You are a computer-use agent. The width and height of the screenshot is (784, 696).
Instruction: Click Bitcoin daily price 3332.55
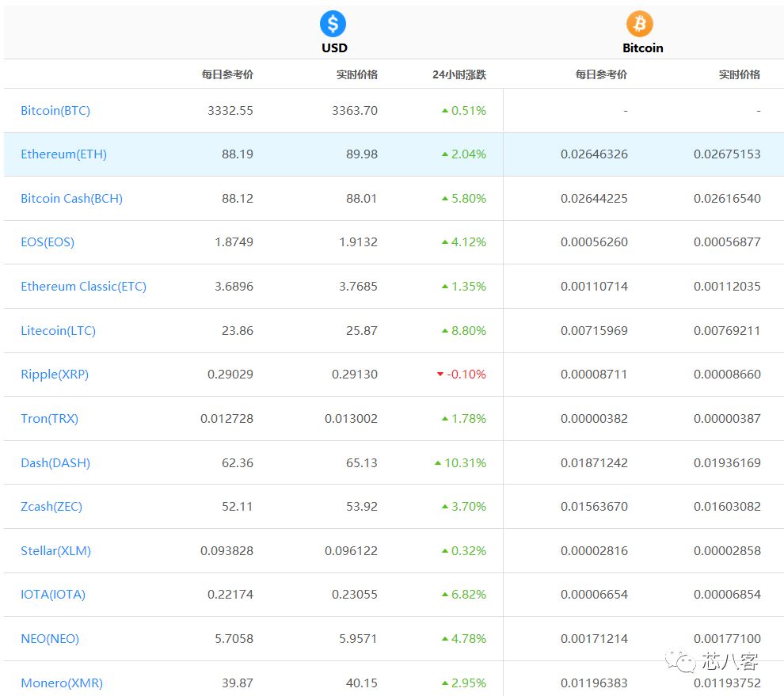[x=230, y=111]
